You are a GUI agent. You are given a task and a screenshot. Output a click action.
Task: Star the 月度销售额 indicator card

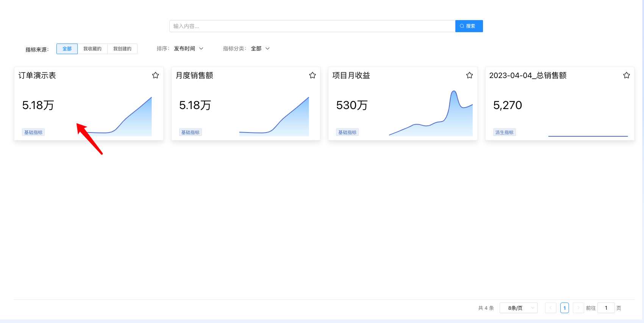click(x=313, y=75)
